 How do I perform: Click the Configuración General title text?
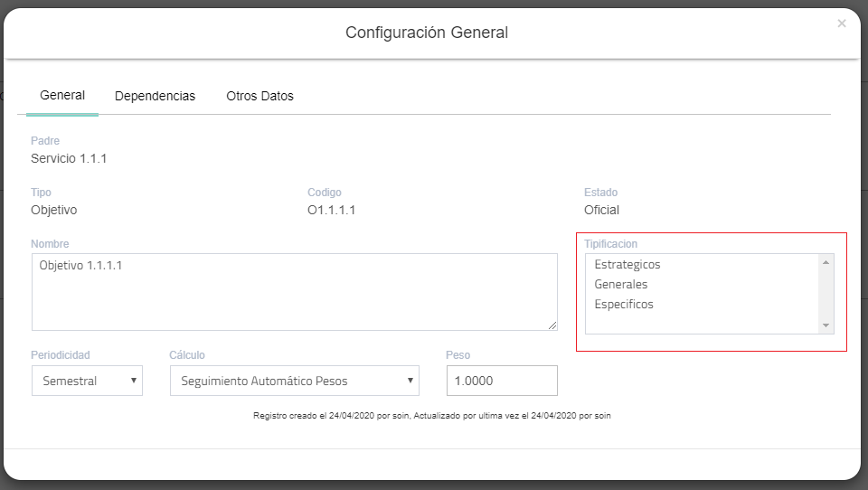pyautogui.click(x=427, y=33)
